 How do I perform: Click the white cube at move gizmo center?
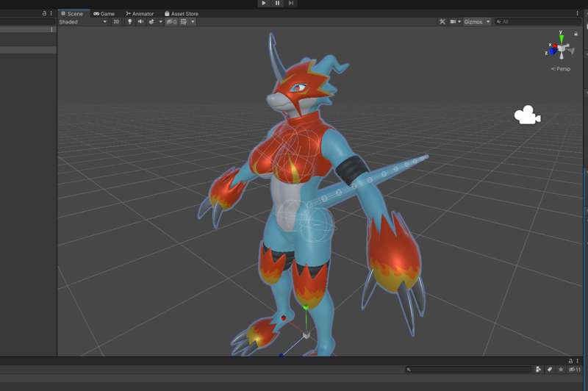click(306, 334)
